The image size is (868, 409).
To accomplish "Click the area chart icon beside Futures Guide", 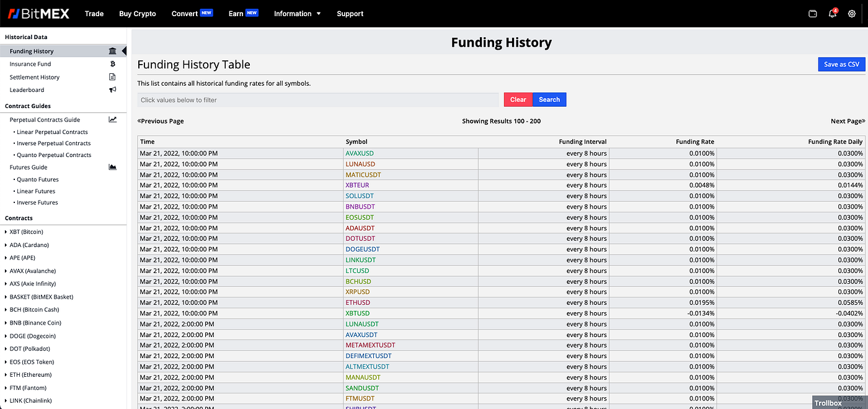I will point(112,167).
